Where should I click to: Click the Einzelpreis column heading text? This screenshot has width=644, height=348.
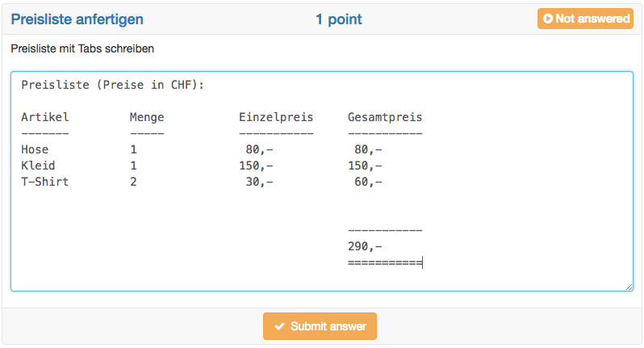[x=276, y=117]
